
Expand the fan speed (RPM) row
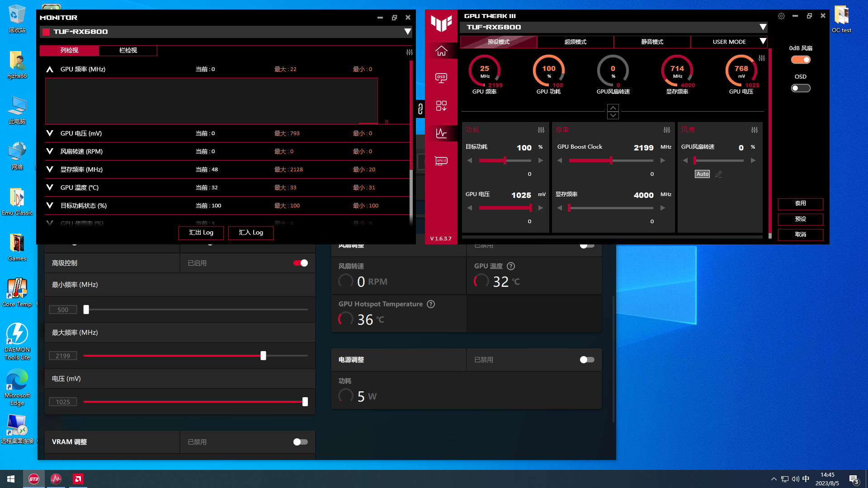(x=50, y=151)
